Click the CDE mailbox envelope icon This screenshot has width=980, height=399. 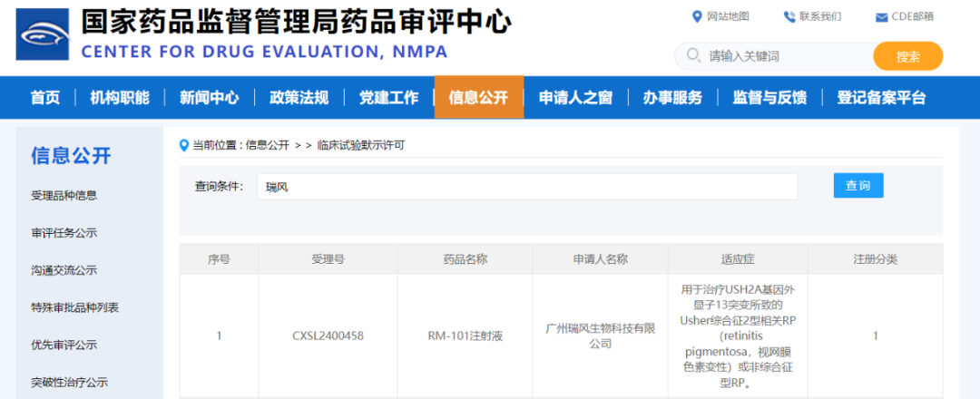point(881,17)
